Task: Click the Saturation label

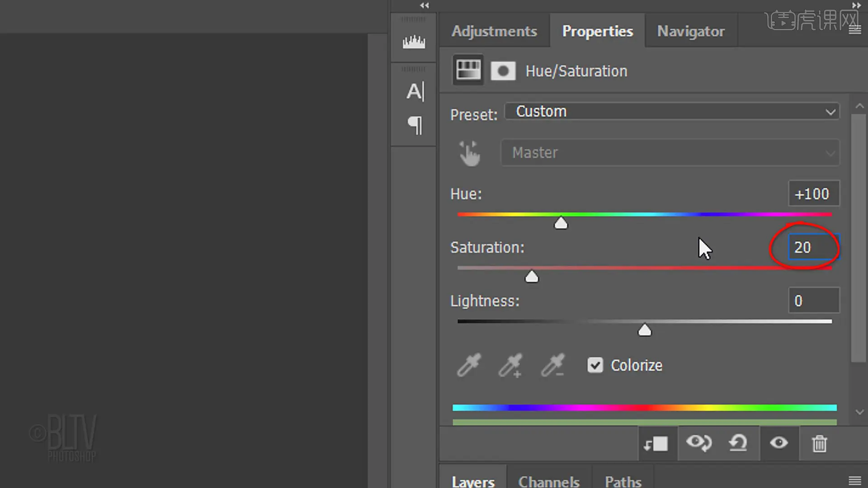Action: (x=487, y=247)
